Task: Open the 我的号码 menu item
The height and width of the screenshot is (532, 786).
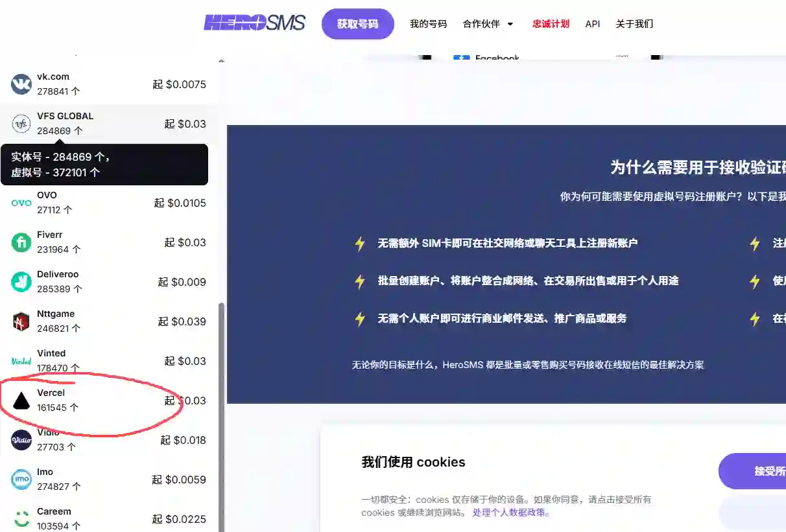Action: point(428,23)
